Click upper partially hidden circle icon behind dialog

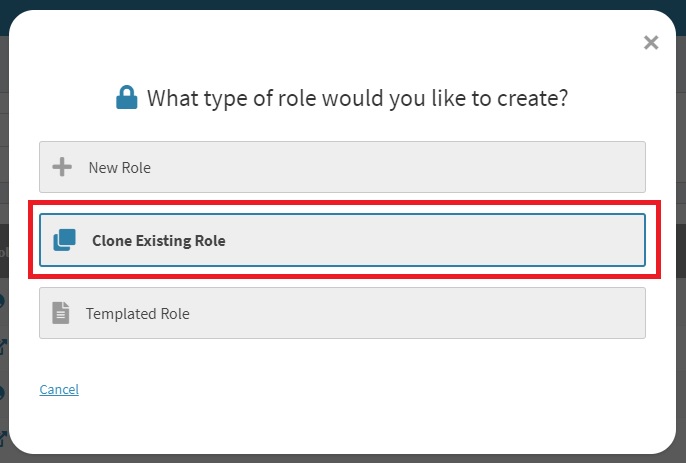(3, 301)
